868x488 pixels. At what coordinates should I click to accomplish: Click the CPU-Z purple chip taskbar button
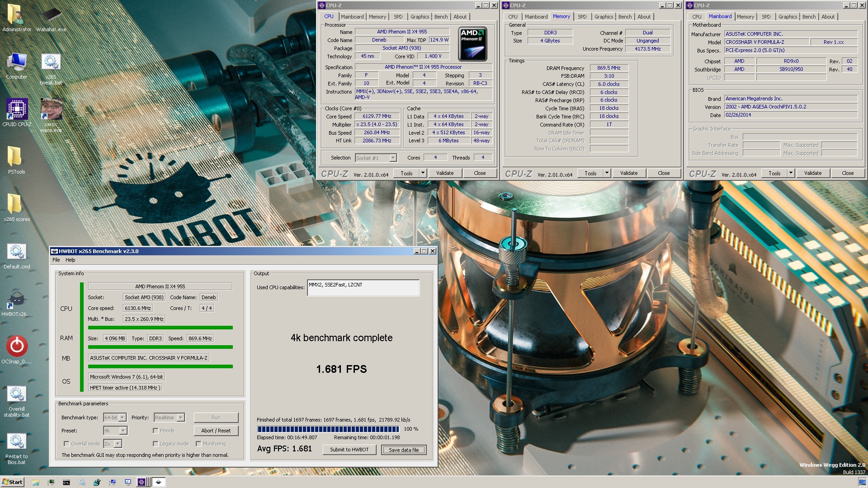point(142,482)
